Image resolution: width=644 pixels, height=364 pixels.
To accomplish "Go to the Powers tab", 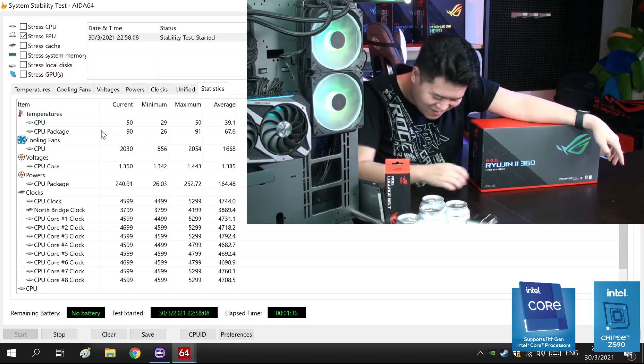I will point(135,89).
